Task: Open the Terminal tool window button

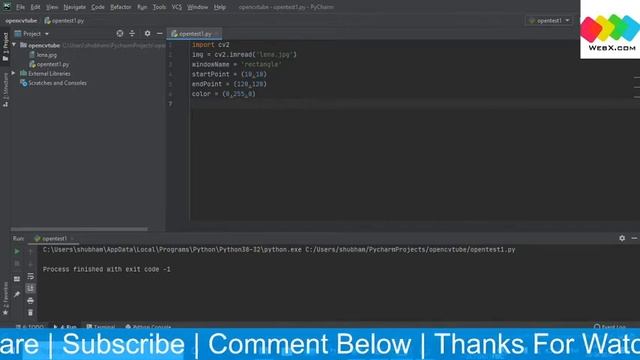Action: tap(100, 326)
